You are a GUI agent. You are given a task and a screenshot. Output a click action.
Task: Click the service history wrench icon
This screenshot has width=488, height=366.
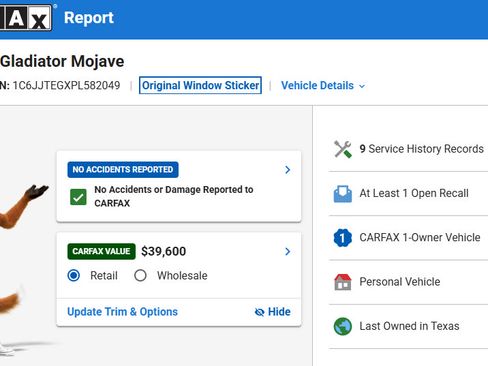click(343, 149)
